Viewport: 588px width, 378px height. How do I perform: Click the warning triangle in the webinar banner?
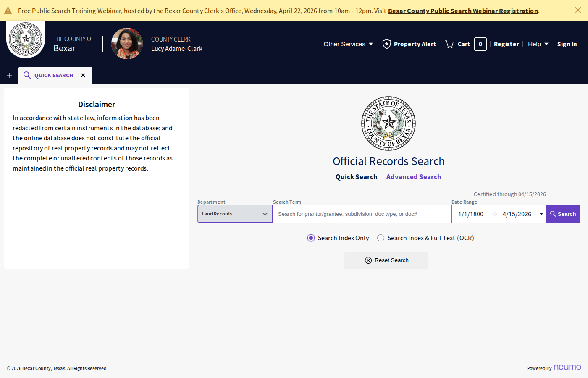8,10
